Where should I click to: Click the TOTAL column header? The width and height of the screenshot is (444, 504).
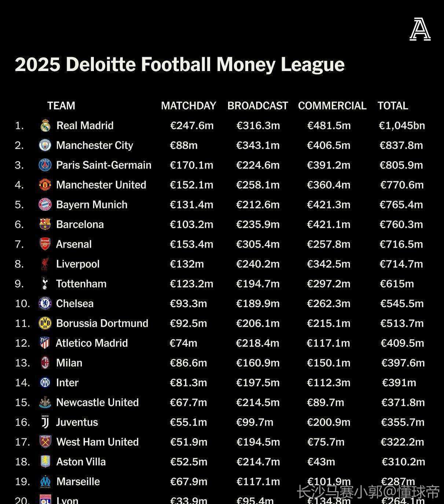pyautogui.click(x=393, y=106)
